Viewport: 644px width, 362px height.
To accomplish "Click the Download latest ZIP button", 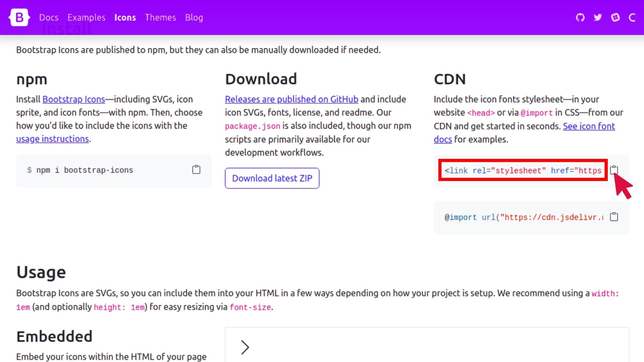I will [272, 178].
